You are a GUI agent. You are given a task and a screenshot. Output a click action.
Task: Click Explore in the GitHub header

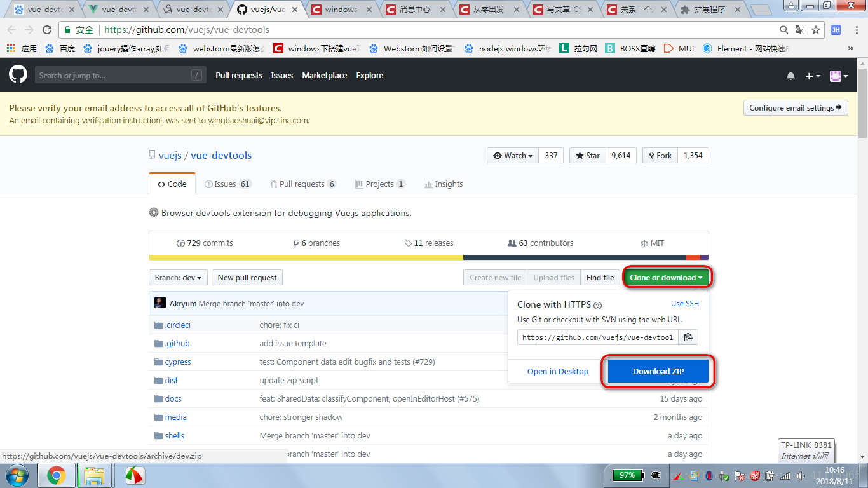(370, 75)
